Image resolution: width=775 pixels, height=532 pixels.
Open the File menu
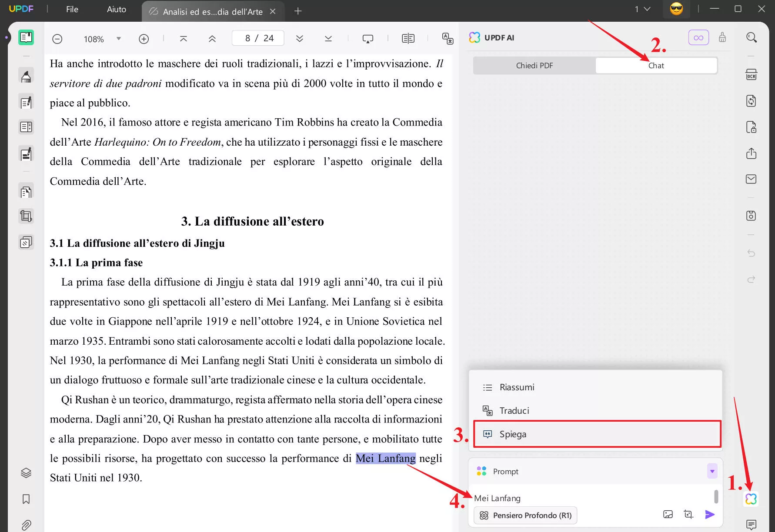pyautogui.click(x=72, y=9)
